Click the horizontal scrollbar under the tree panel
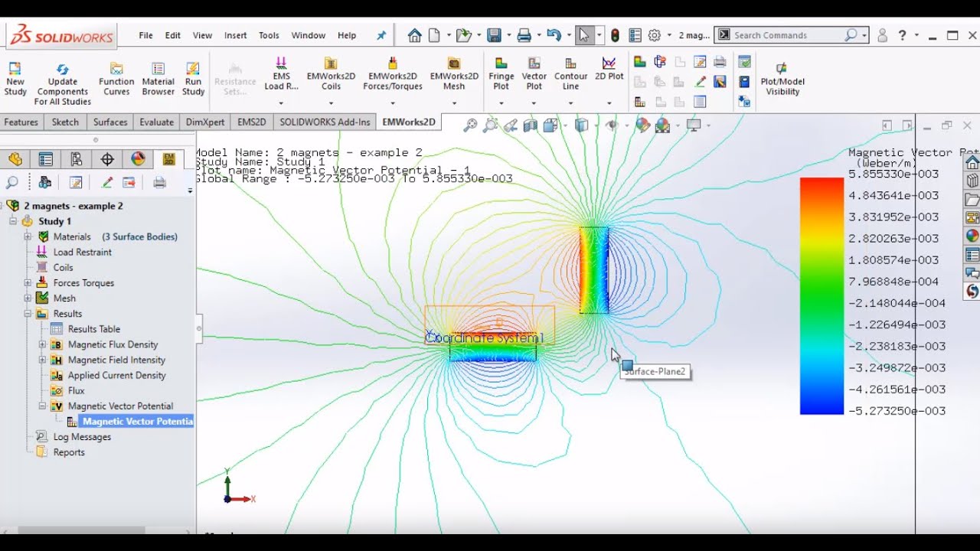 [x=81, y=530]
